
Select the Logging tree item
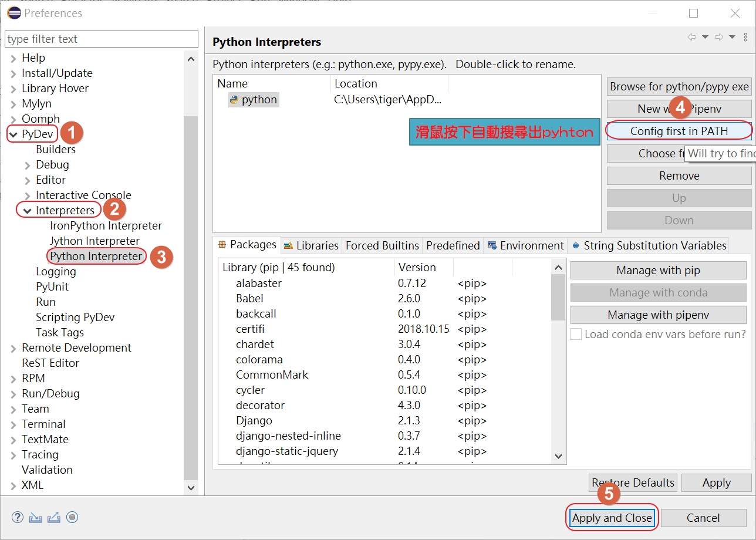[56, 272]
